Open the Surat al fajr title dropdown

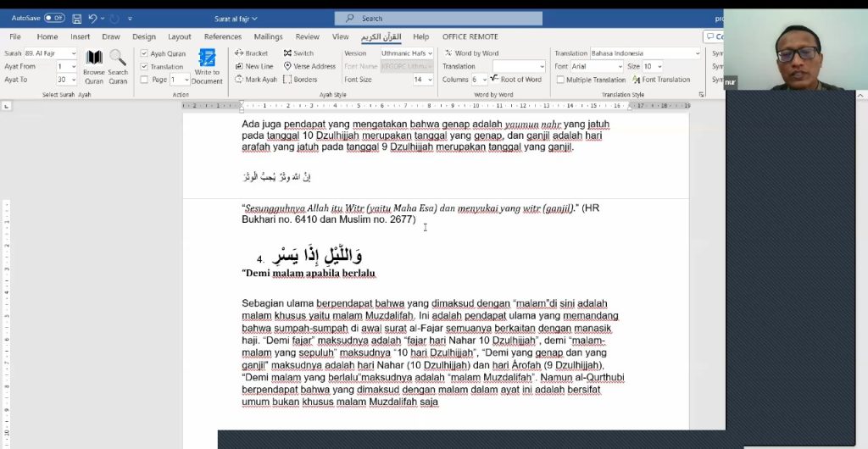click(254, 19)
